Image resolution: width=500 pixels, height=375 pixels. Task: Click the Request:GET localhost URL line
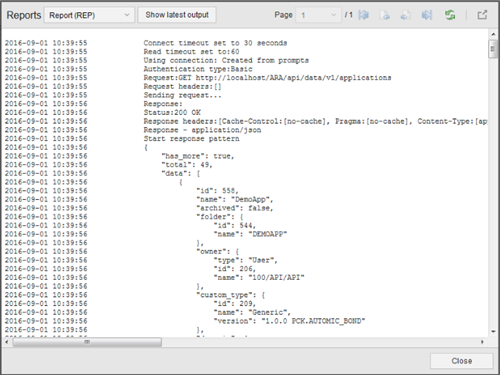pyautogui.click(x=267, y=78)
